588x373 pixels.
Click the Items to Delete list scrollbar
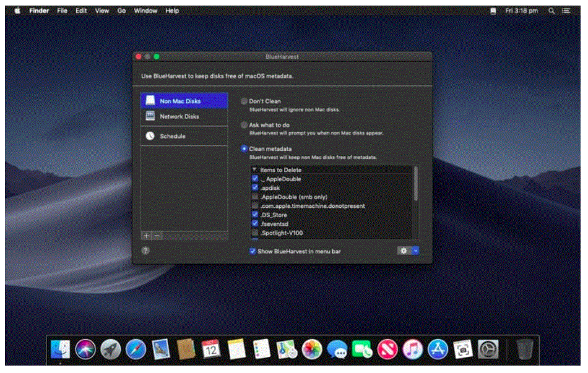(x=415, y=184)
